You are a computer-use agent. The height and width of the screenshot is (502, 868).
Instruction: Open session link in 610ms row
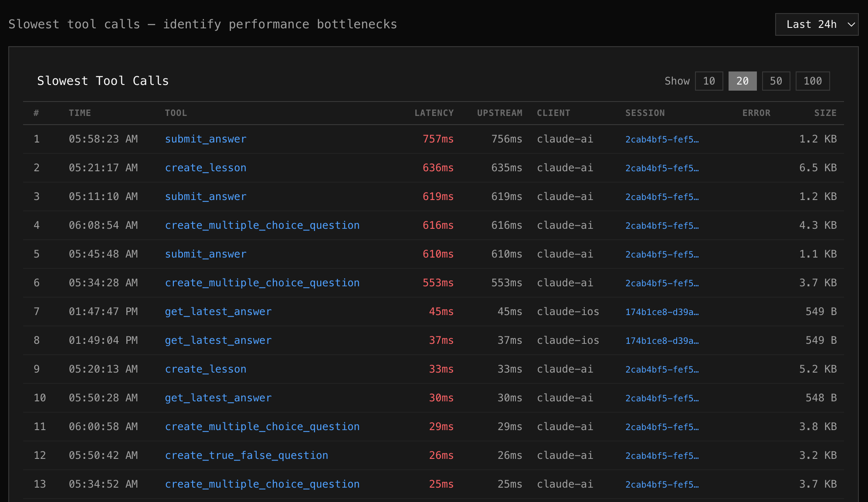(x=662, y=254)
